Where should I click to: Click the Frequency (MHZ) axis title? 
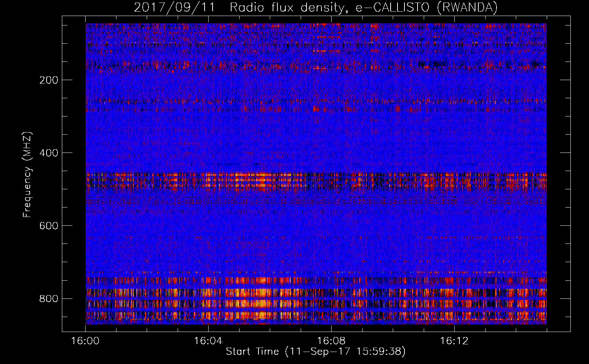click(x=27, y=175)
